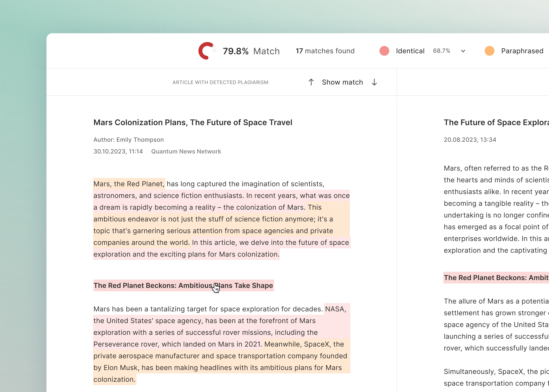Click 'The Future of Space Explora' source title
This screenshot has width=549, height=392.
tap(496, 122)
